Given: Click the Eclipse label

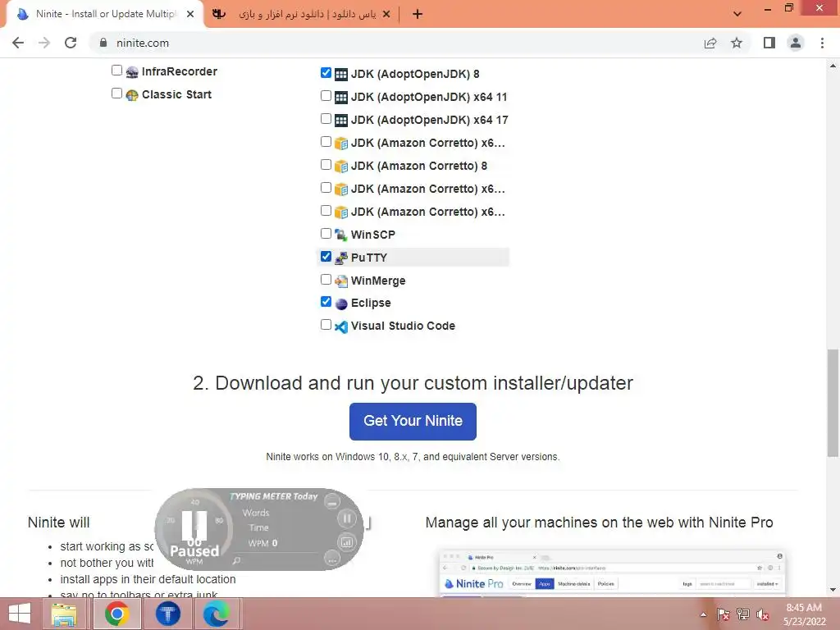Looking at the screenshot, I should point(371,303).
